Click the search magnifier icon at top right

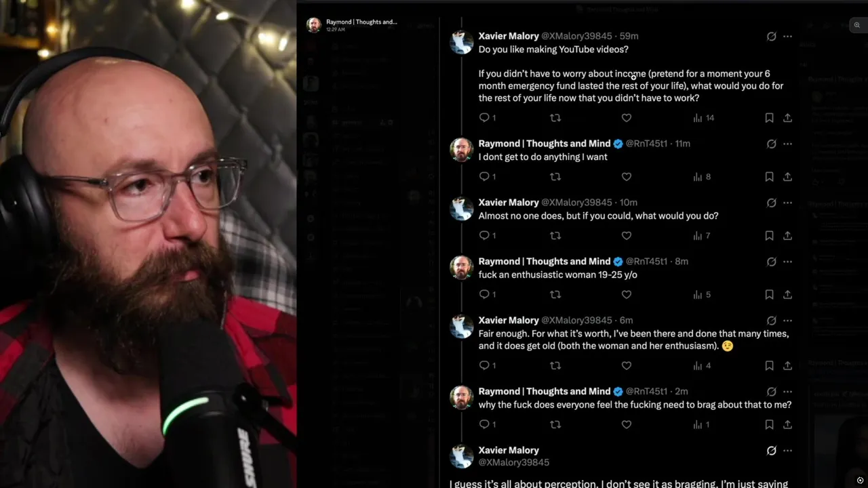point(857,25)
